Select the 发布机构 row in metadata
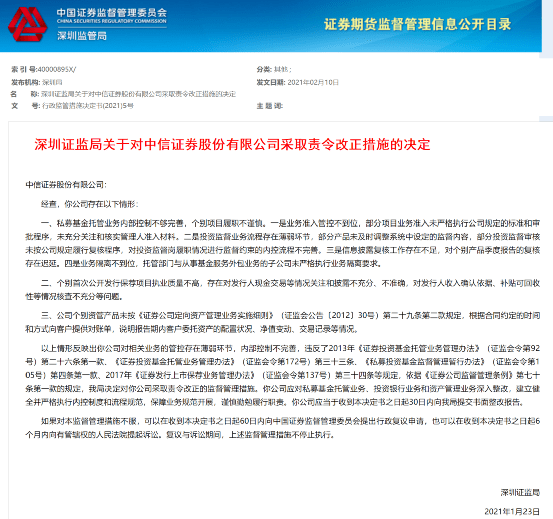 point(37,83)
